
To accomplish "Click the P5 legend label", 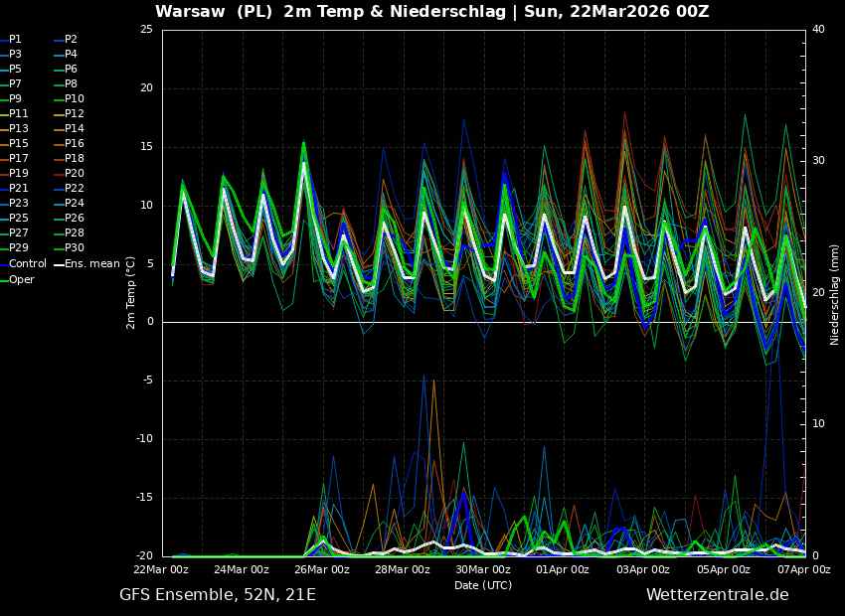I will tap(15, 69).
